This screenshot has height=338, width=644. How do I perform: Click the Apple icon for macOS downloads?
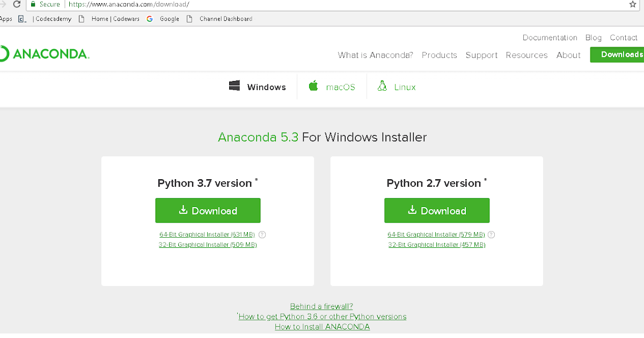313,85
